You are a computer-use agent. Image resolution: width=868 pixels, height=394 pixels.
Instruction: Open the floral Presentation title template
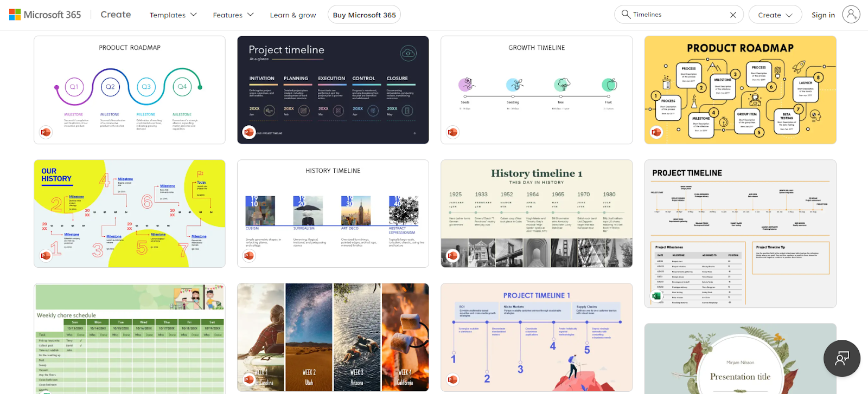(741, 359)
